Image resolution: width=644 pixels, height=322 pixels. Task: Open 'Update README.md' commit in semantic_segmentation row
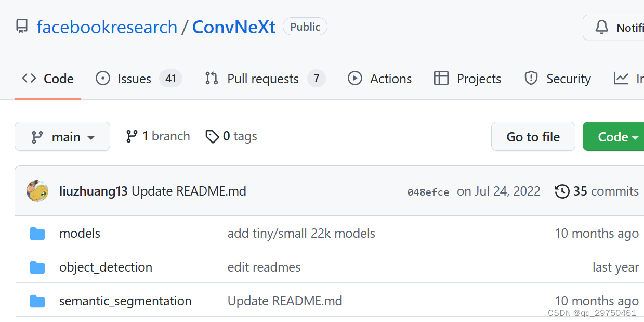point(285,301)
